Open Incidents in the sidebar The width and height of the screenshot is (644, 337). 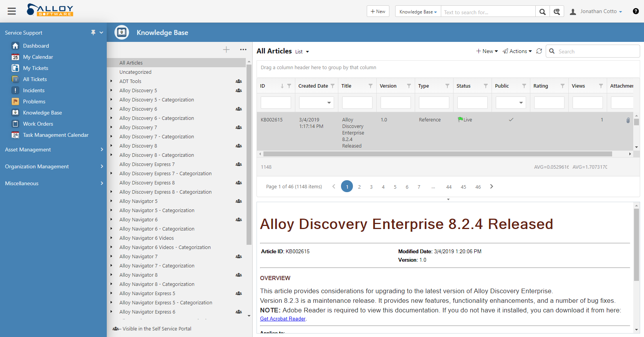tap(34, 90)
